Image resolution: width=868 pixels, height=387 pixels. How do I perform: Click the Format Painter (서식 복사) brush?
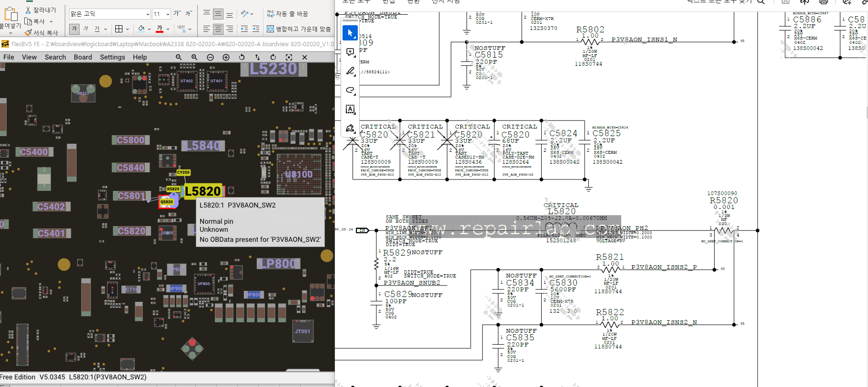[28, 32]
